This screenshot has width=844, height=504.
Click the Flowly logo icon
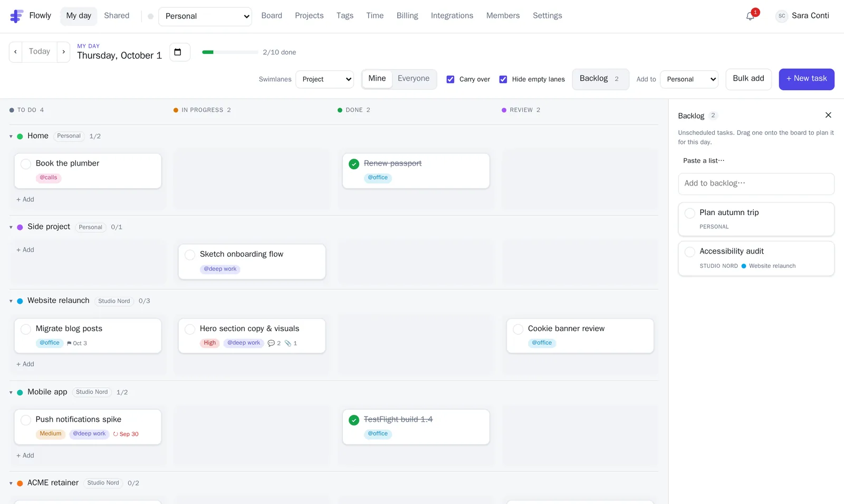tap(16, 16)
